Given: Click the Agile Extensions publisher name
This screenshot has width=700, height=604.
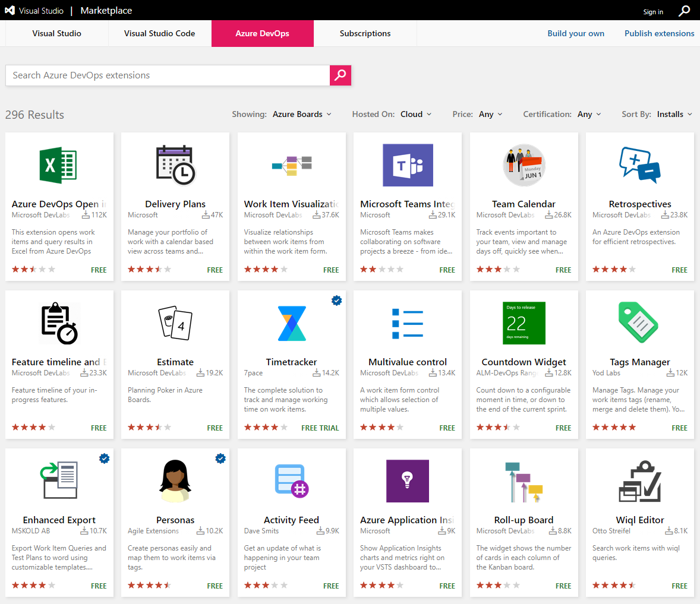Looking at the screenshot, I should 153,531.
